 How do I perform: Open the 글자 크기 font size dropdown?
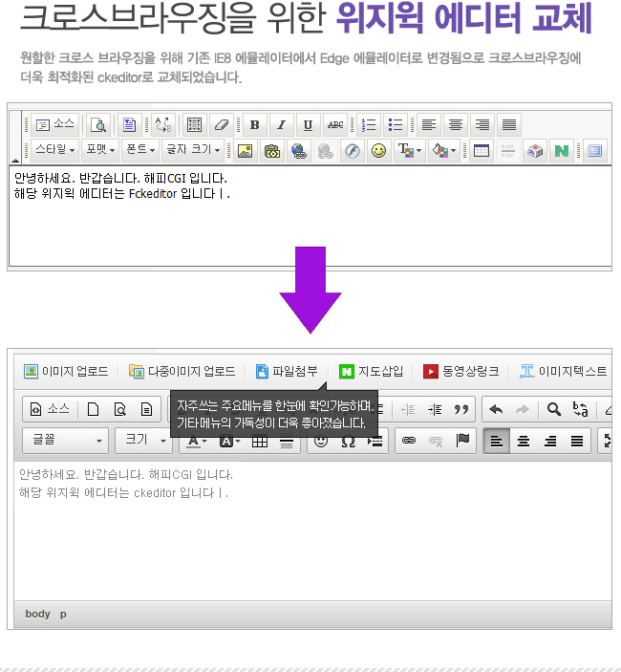point(193,150)
